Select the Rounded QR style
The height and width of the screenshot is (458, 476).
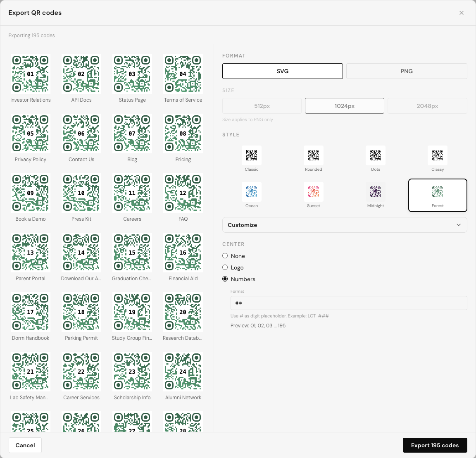(x=313, y=159)
